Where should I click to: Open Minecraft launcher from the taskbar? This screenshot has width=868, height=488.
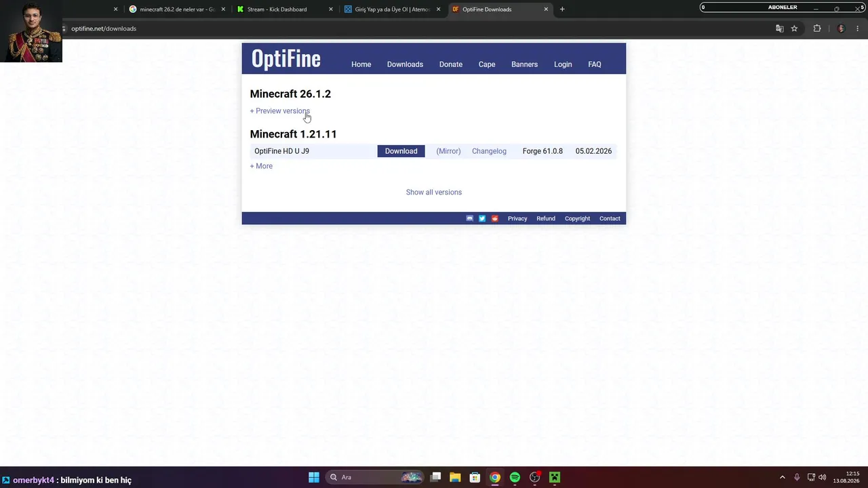tap(554, 477)
